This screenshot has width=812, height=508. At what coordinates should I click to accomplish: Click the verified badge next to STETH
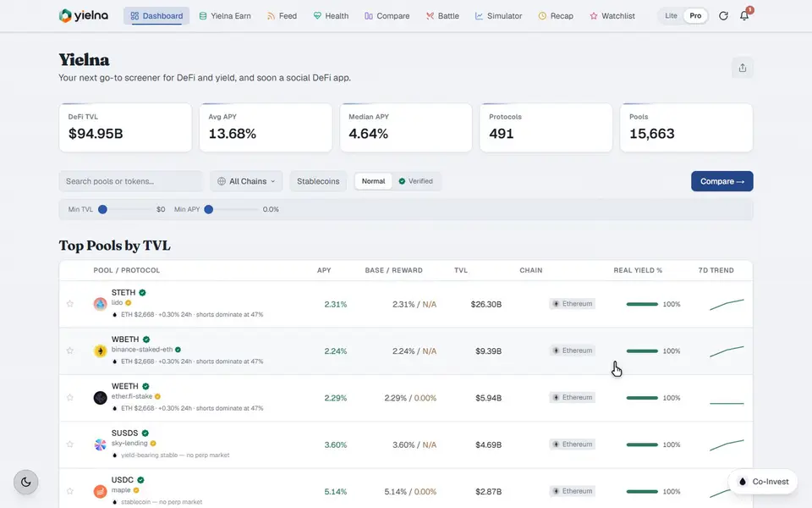[x=142, y=292]
